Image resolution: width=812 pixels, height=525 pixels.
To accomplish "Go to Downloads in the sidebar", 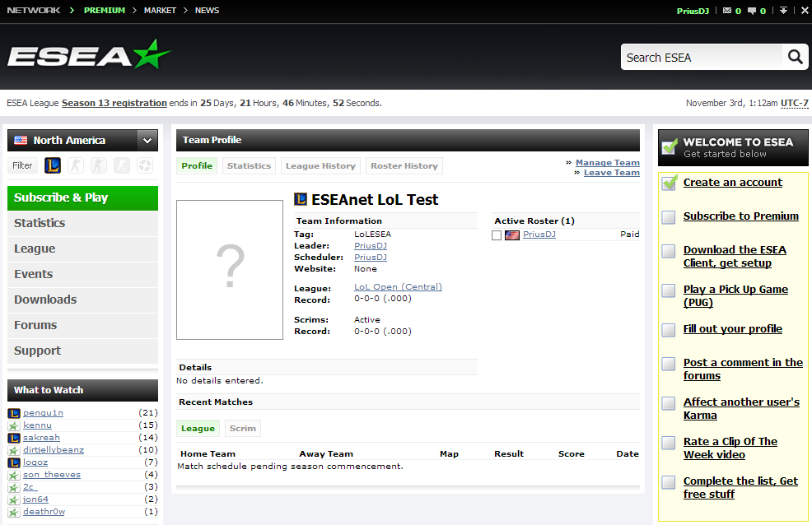I will click(x=83, y=300).
